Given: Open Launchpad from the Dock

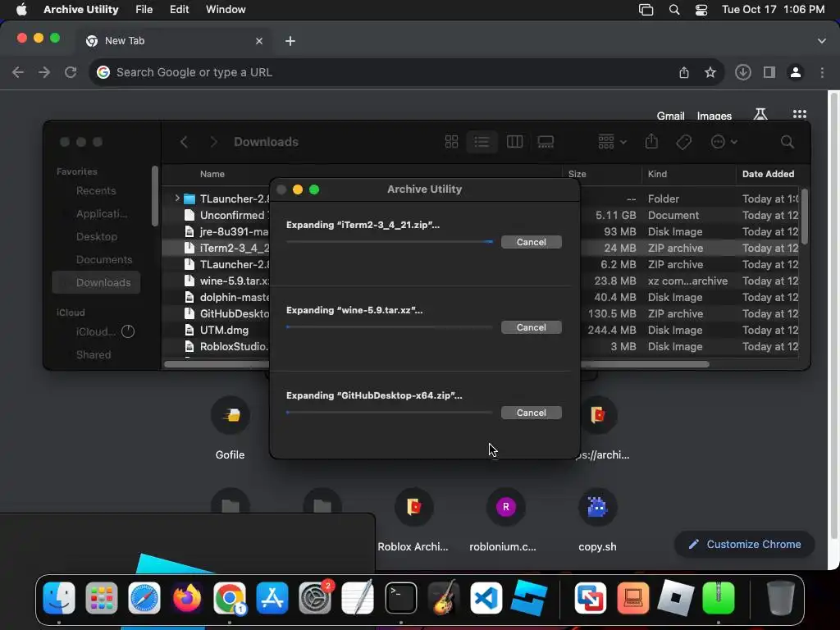Looking at the screenshot, I should (x=101, y=597).
